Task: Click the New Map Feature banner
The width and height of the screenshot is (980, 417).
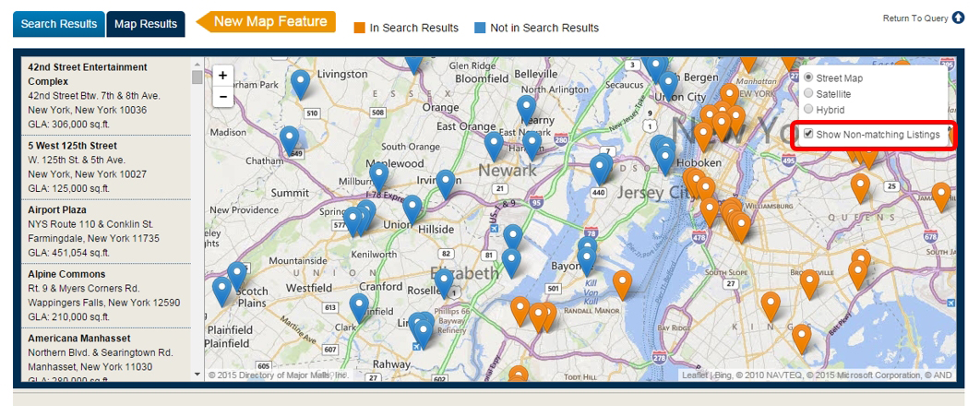Action: 267,22
